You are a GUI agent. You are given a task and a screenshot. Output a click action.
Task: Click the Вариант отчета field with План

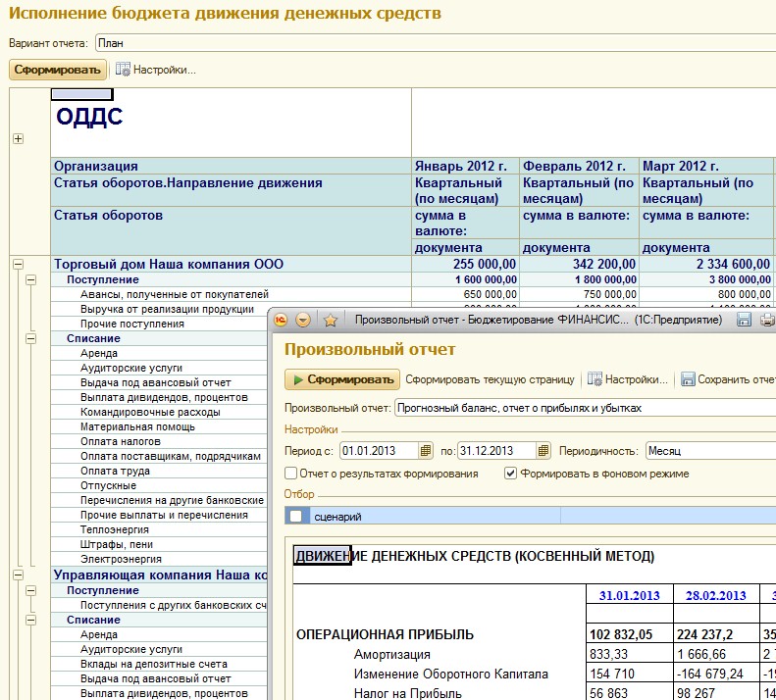[x=436, y=43]
